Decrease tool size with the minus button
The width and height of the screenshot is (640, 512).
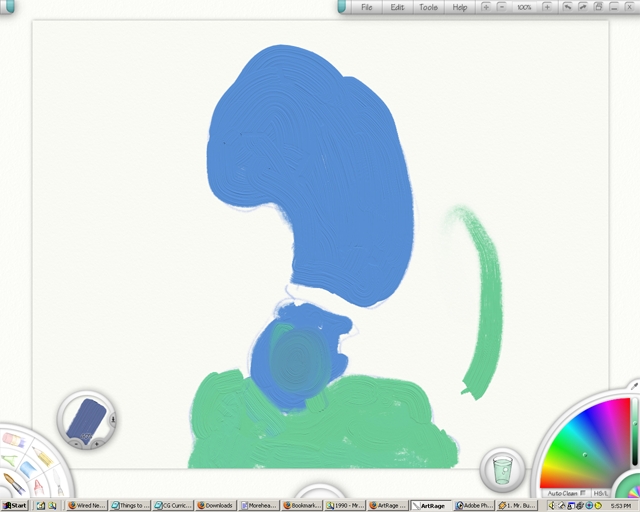coord(76,444)
